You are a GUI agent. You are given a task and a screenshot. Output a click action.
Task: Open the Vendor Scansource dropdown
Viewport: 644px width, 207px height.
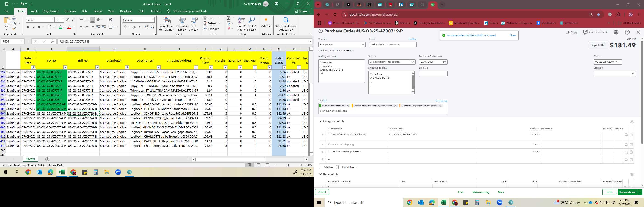pos(363,45)
